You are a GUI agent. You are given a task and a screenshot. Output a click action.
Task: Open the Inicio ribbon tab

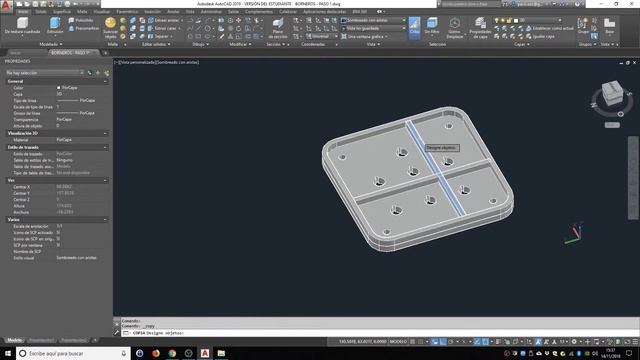23,12
